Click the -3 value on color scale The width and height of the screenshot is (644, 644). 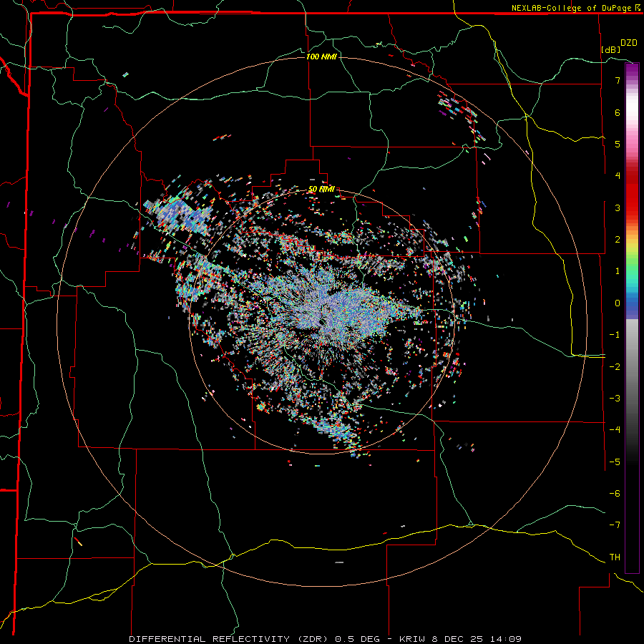tap(615, 399)
